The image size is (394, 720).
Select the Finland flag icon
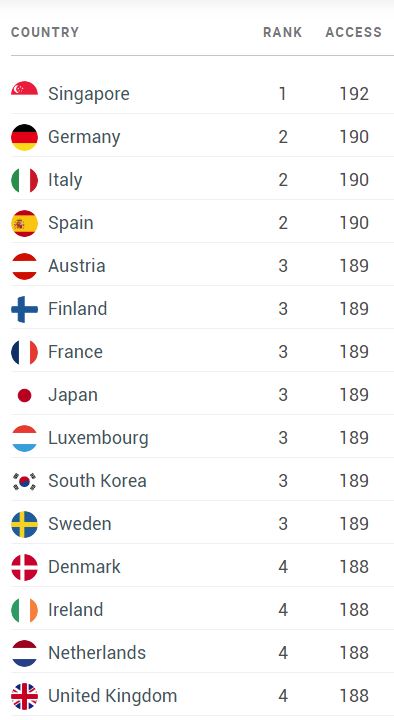pos(24,309)
